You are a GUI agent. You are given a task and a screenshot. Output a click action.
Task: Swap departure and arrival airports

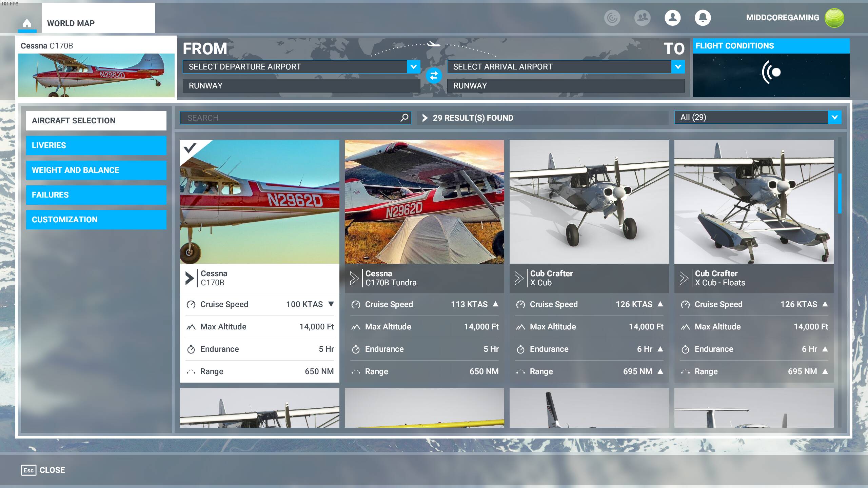(434, 76)
